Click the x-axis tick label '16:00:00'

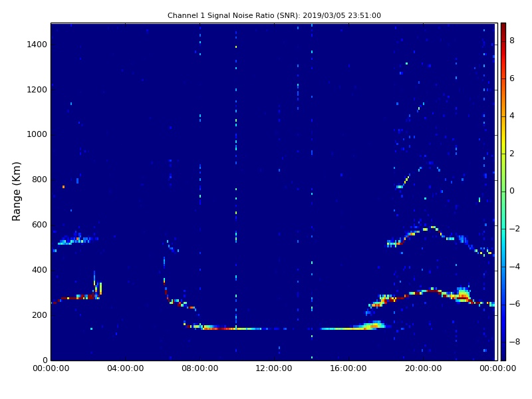348,368
